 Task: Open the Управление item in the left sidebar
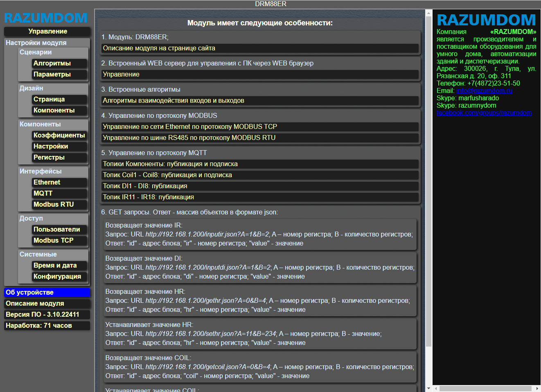[47, 32]
